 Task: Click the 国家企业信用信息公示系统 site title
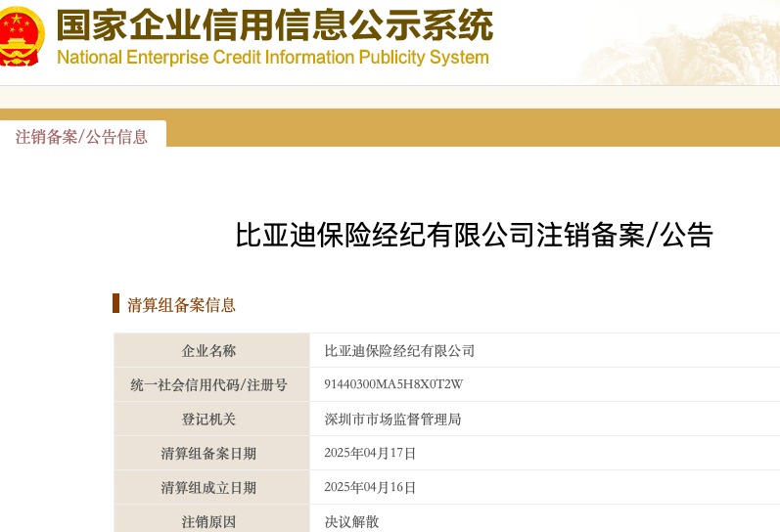275,24
